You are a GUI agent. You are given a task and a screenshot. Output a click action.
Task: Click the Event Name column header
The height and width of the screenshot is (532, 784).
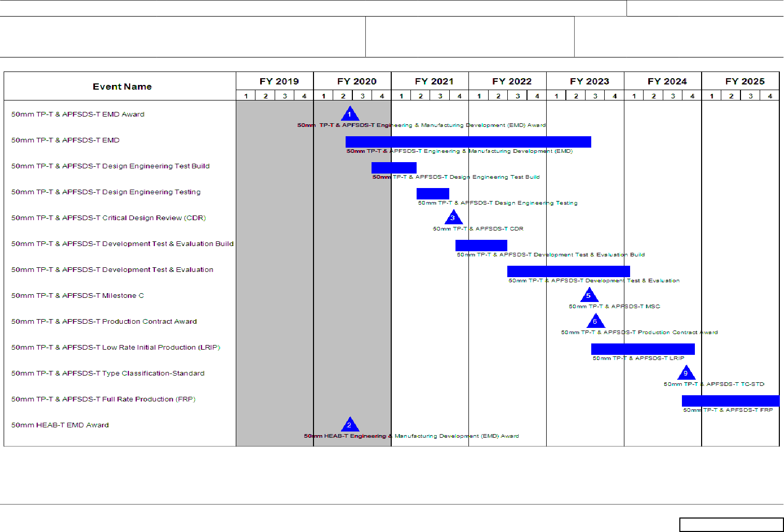coord(122,87)
